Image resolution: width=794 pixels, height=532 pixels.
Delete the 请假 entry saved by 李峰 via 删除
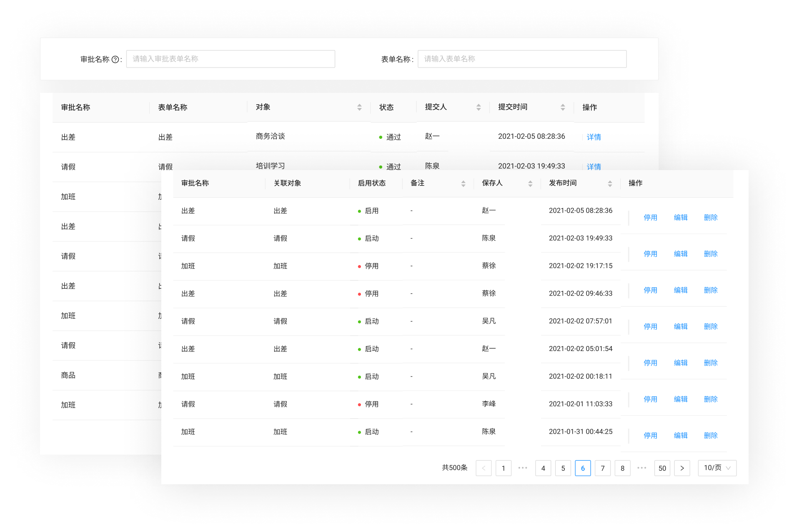click(x=711, y=399)
